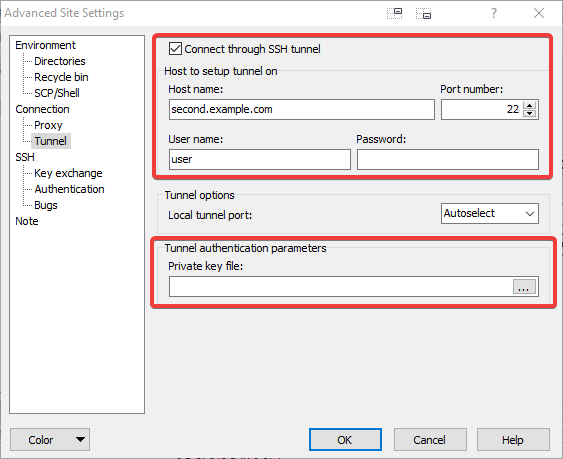The width and height of the screenshot is (563, 459).
Task: Uncheck Connect through SSH tunnel
Action: click(175, 48)
